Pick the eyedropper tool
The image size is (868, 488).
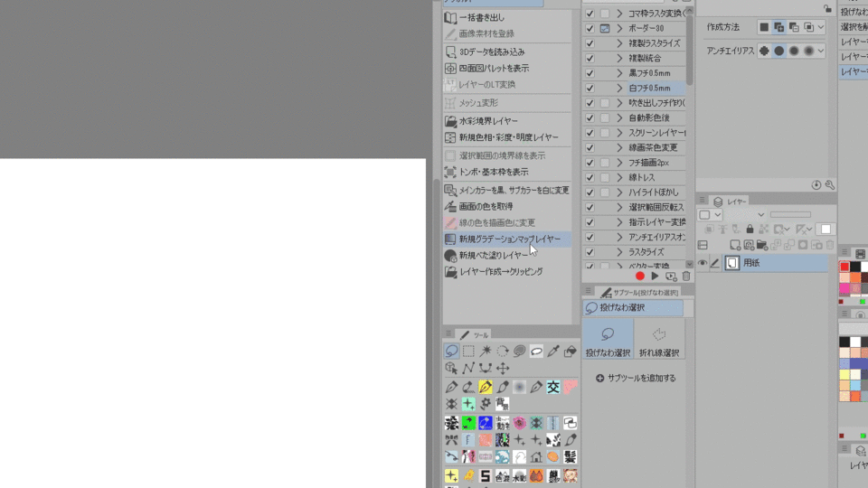click(x=553, y=351)
